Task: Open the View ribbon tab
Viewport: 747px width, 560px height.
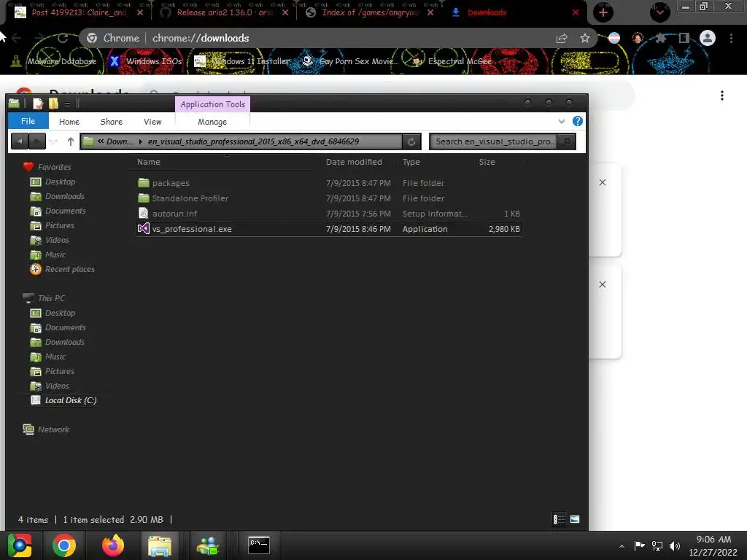Action: [152, 122]
